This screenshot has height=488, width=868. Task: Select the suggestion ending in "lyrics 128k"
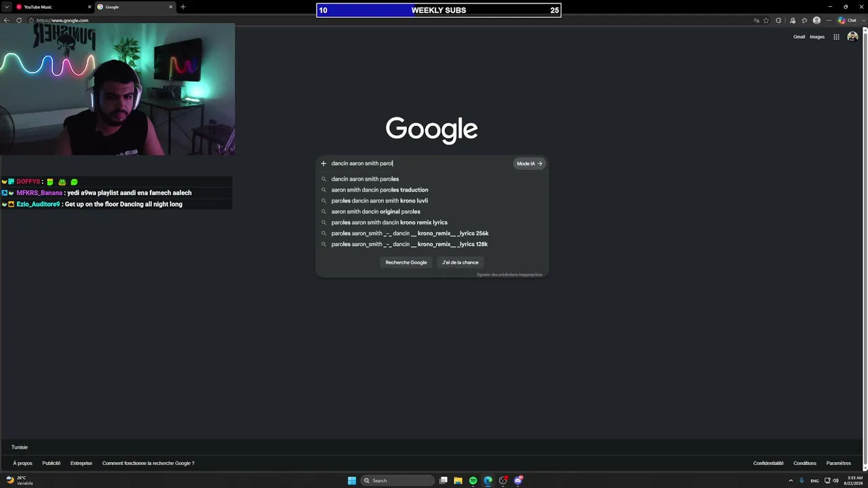pos(432,244)
